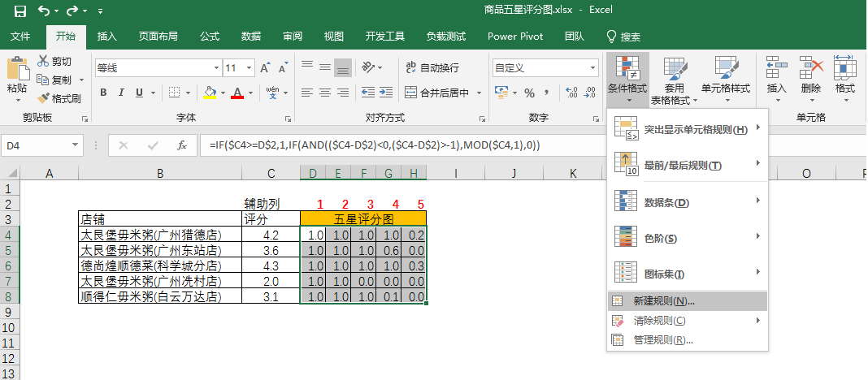Screen dimensions: 868x380
Task: Click the accounting number format icon
Action: pyautogui.click(x=501, y=93)
